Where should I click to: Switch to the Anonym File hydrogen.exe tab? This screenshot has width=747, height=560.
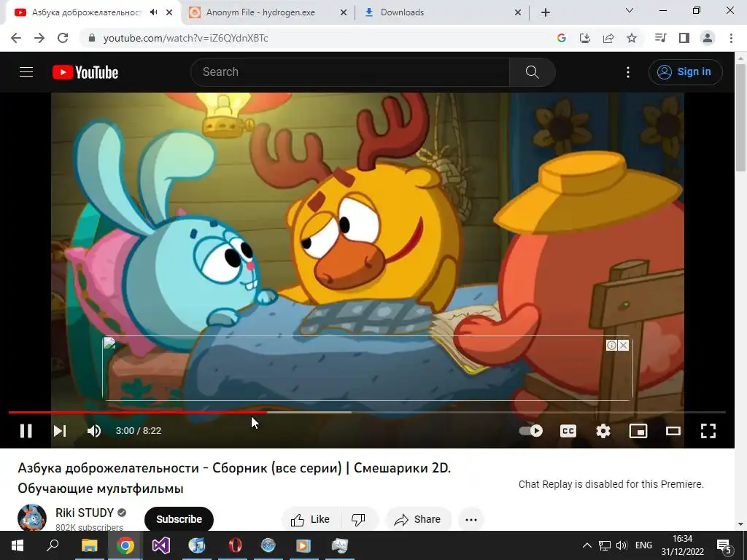coord(260,12)
